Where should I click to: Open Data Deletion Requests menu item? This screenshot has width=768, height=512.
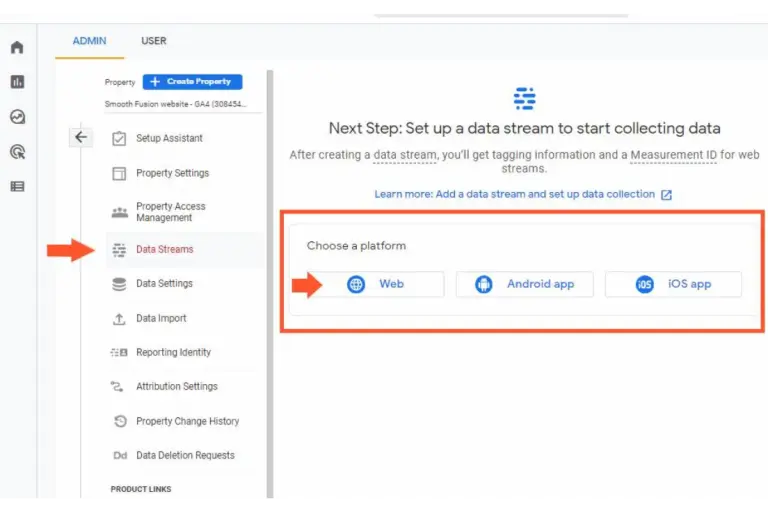click(x=185, y=455)
